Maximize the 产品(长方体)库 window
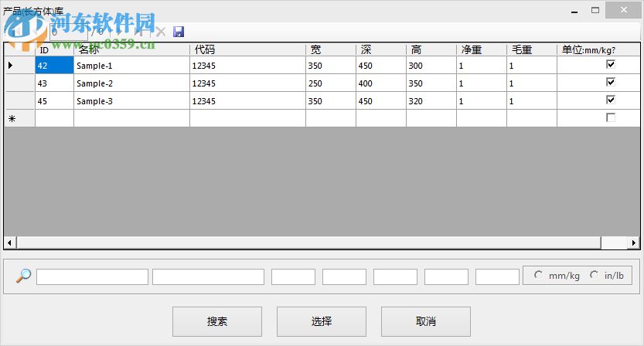The image size is (644, 346). pyautogui.click(x=595, y=10)
